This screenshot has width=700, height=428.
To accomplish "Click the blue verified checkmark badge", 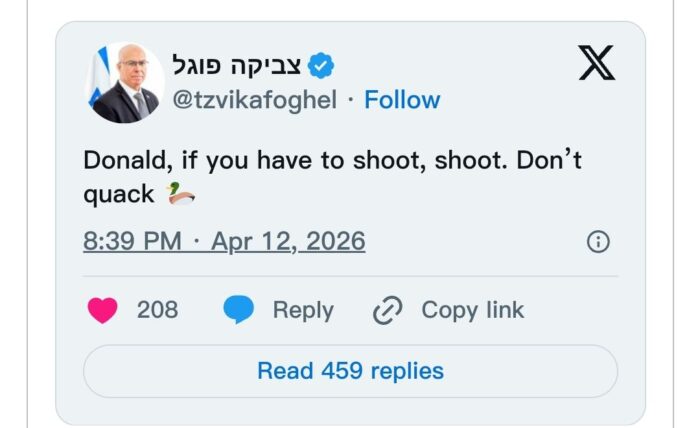I will point(320,67).
